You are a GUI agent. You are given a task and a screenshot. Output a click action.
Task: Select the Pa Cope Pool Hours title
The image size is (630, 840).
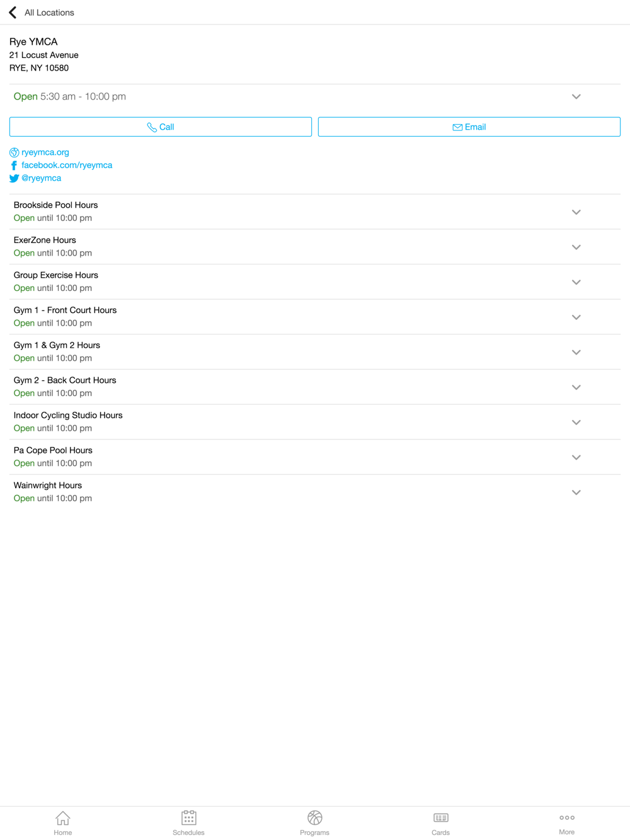[53, 450]
